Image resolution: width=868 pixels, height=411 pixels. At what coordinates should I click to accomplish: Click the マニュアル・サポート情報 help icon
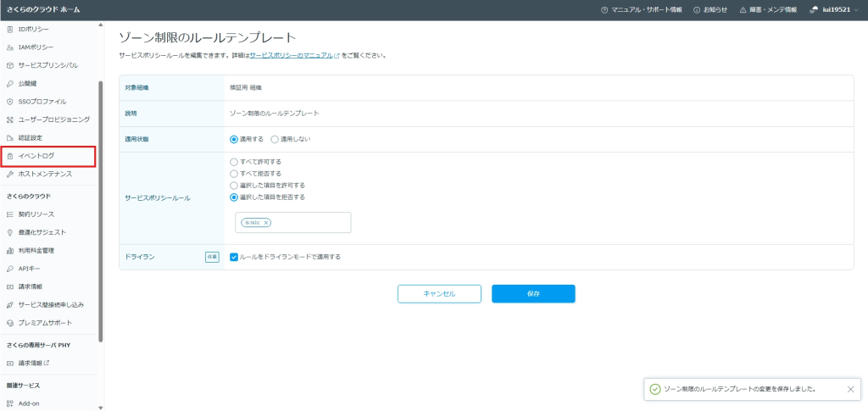(x=604, y=10)
